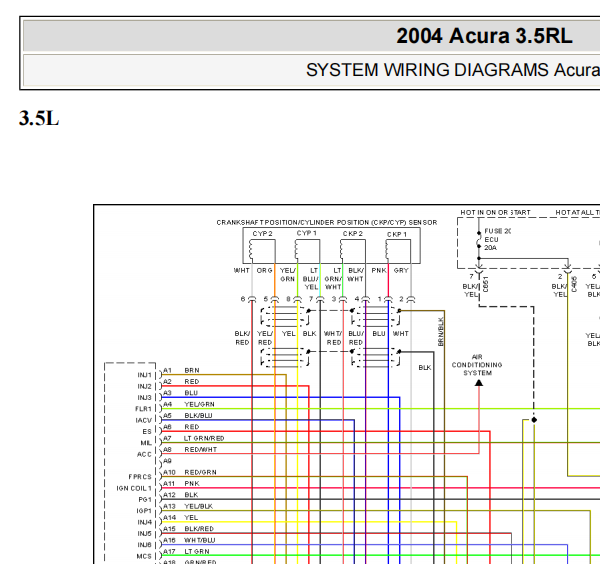Click the "A3 BLU" pin label

tap(181, 393)
